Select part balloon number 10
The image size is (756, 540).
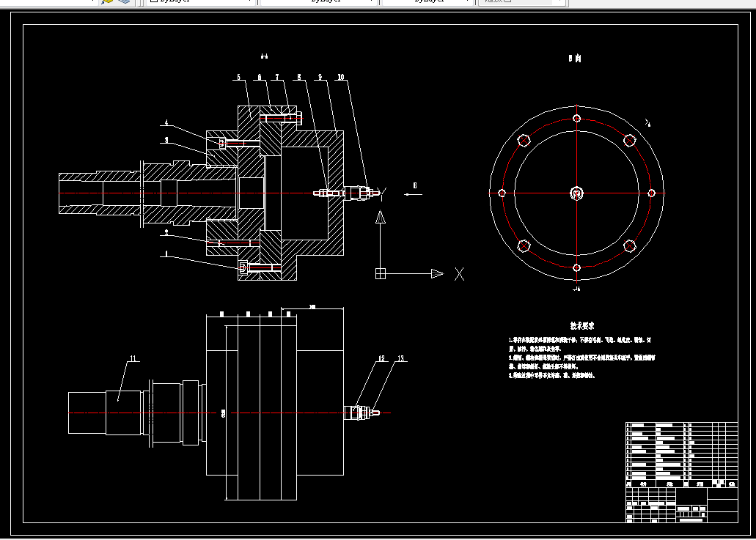pos(341,77)
